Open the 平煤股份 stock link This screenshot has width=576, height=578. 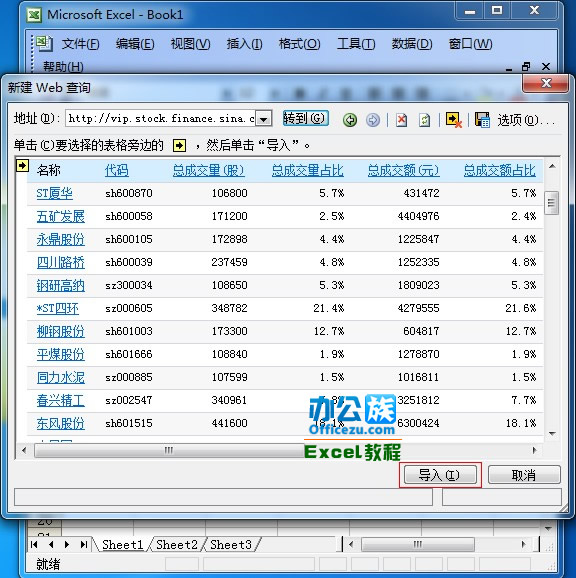click(x=60, y=354)
